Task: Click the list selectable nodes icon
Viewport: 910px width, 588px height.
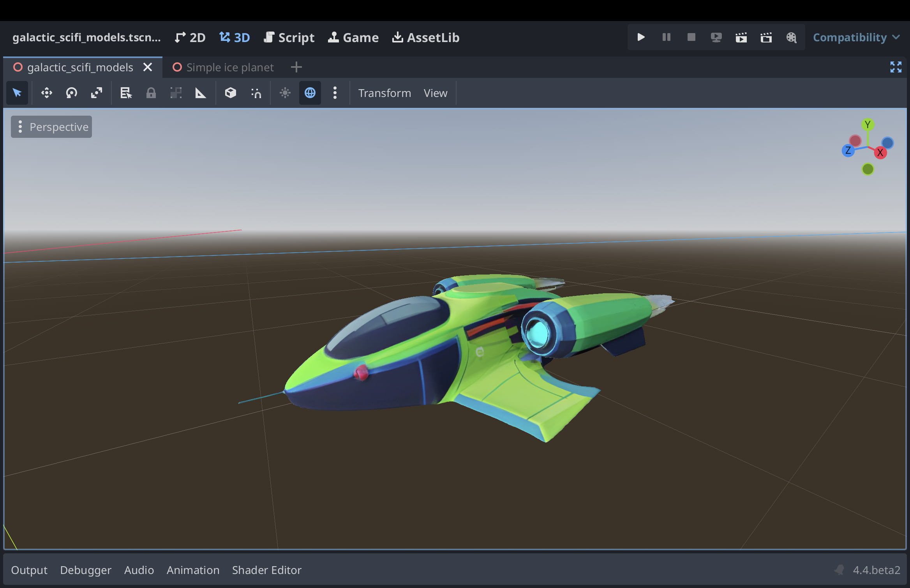Action: [126, 93]
